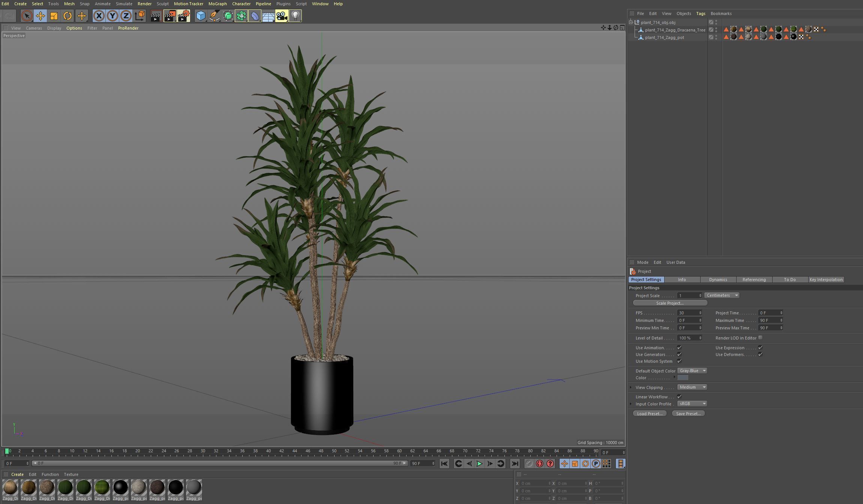Open the View Clipping Medium dropdown
Viewport: 863px width, 504px height.
click(692, 387)
